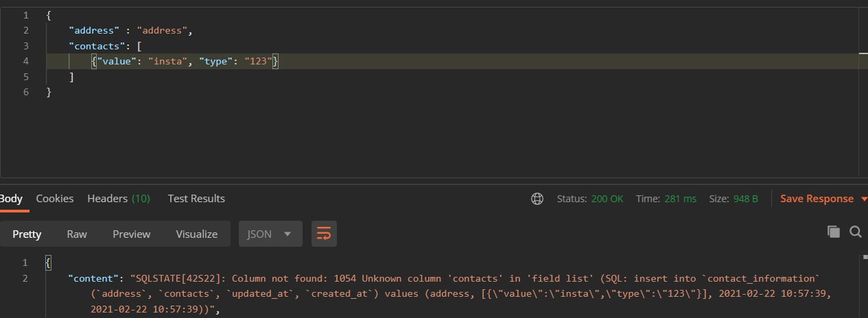Screen dimensions: 868x318
Task: Expand the Save Response dropdown arrow
Action: 864,199
